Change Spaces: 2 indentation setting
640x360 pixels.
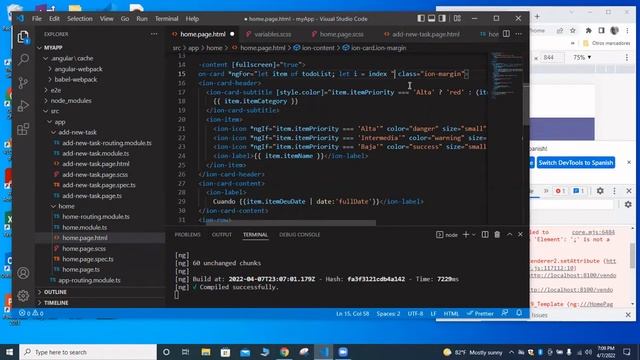388,313
